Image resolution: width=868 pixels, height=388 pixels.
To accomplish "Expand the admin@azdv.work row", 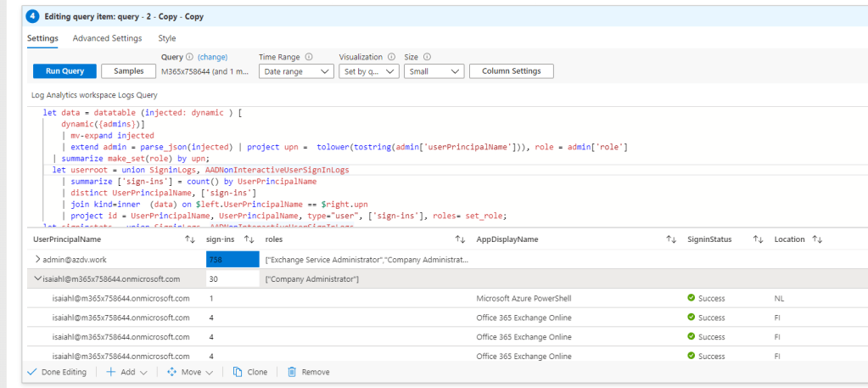I will (37, 259).
